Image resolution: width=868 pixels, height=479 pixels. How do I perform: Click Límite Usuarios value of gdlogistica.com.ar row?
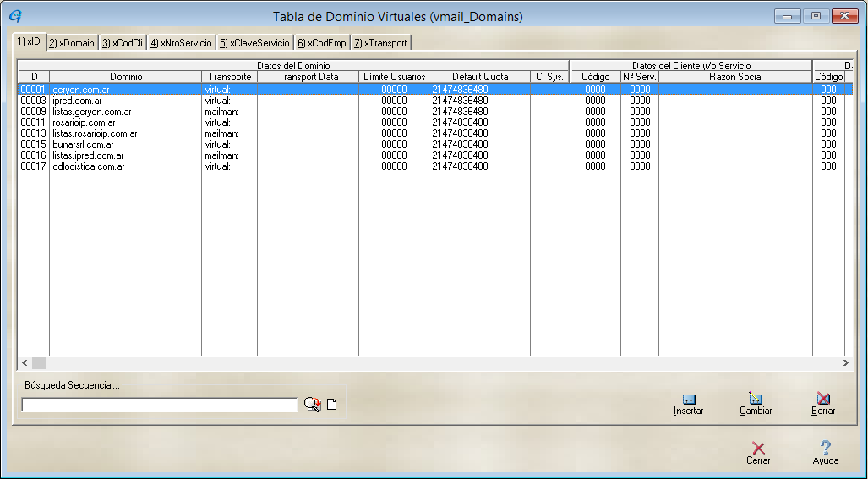(394, 166)
